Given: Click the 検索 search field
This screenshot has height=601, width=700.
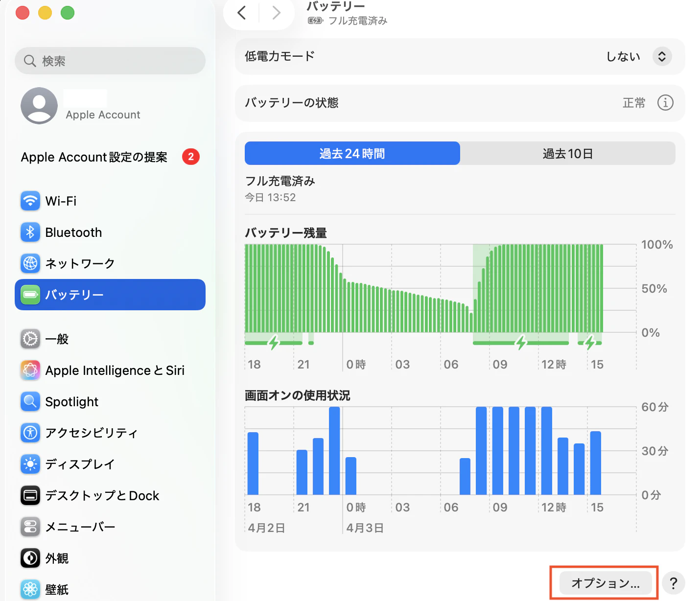Looking at the screenshot, I should (110, 61).
